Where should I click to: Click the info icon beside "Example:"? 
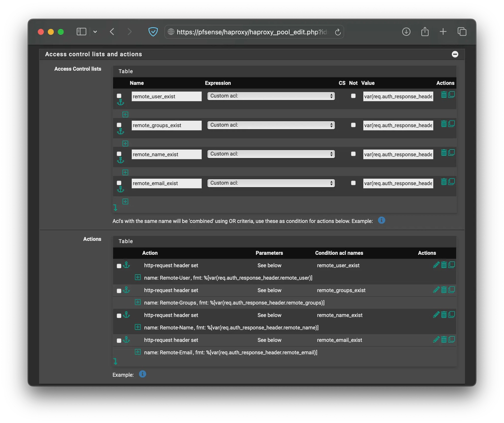(x=142, y=374)
